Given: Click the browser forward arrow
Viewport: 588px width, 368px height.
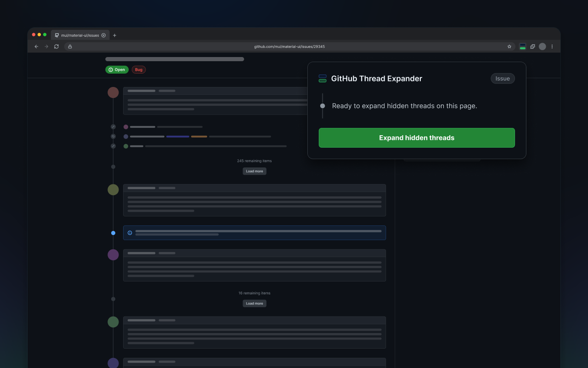Looking at the screenshot, I should (x=46, y=46).
